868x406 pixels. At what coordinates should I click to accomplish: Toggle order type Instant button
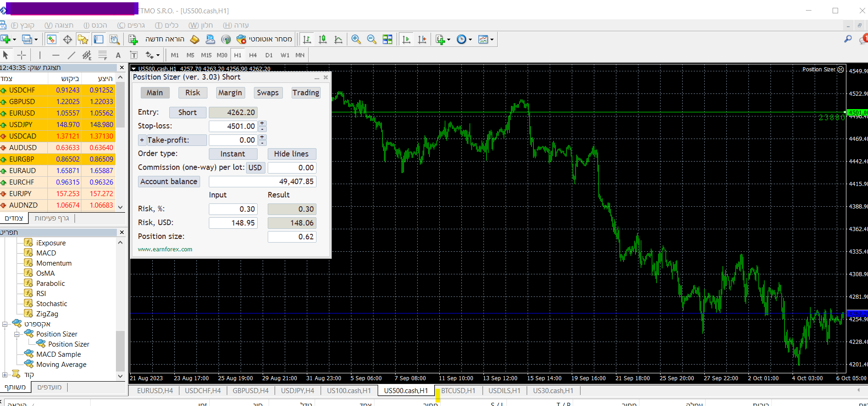point(233,154)
